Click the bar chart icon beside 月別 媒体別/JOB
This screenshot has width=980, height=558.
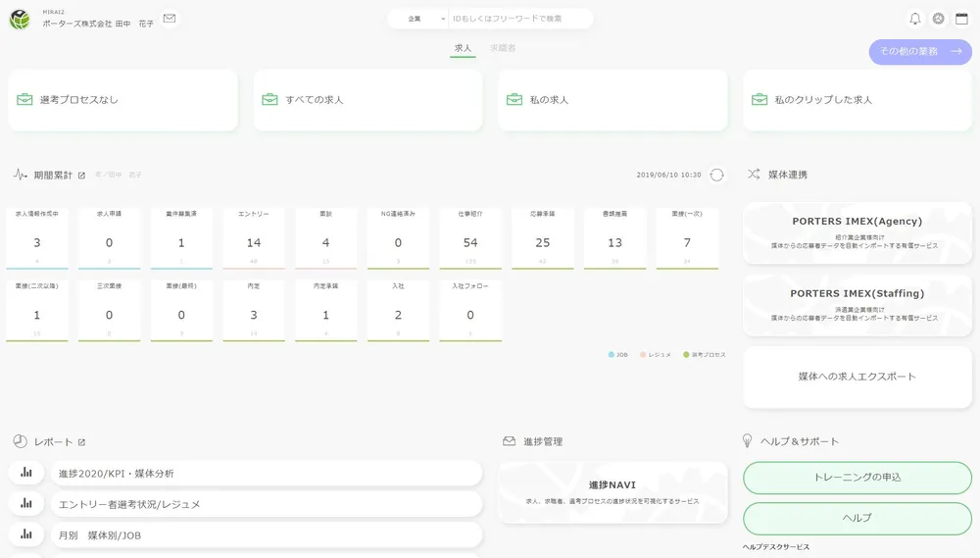26,534
